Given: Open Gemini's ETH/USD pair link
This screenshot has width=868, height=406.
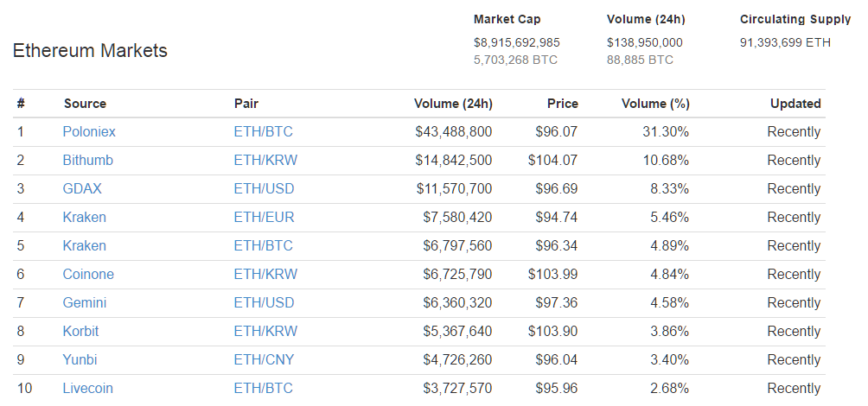Looking at the screenshot, I should (264, 303).
